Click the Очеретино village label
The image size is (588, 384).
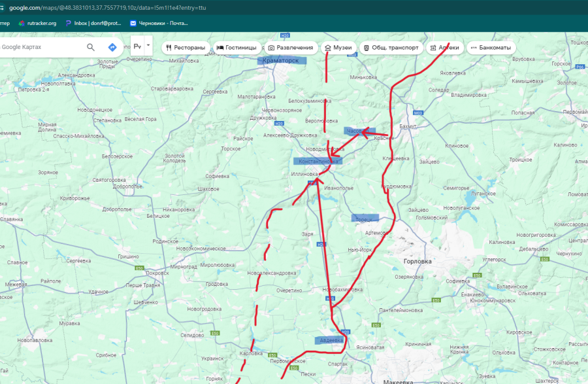[x=289, y=290]
